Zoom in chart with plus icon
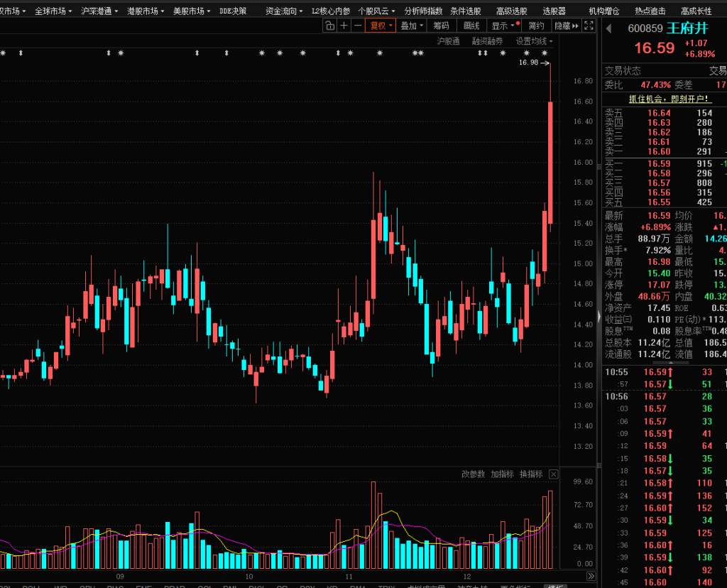The height and width of the screenshot is (588, 727). click(344, 26)
